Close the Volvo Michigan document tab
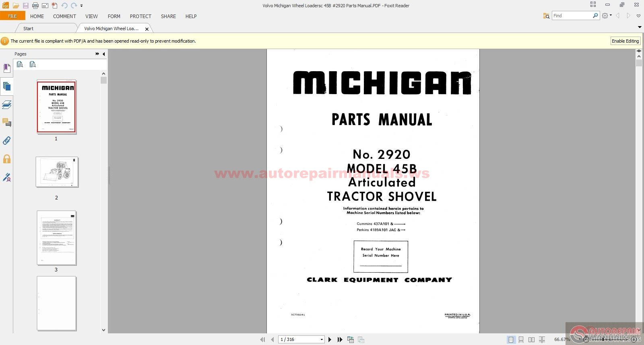This screenshot has height=345, width=644. pyautogui.click(x=147, y=29)
